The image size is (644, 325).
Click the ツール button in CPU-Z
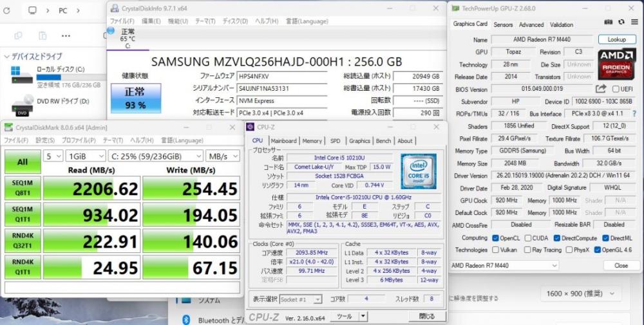(344, 317)
